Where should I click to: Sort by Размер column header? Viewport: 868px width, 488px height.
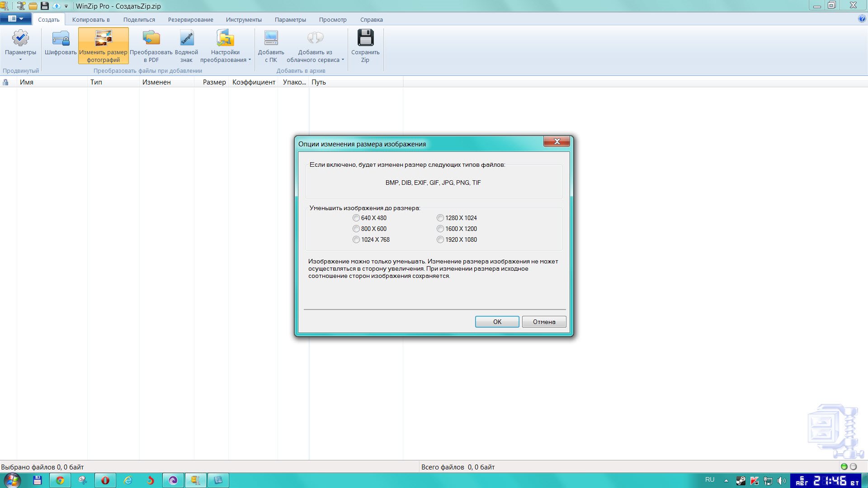(x=212, y=82)
